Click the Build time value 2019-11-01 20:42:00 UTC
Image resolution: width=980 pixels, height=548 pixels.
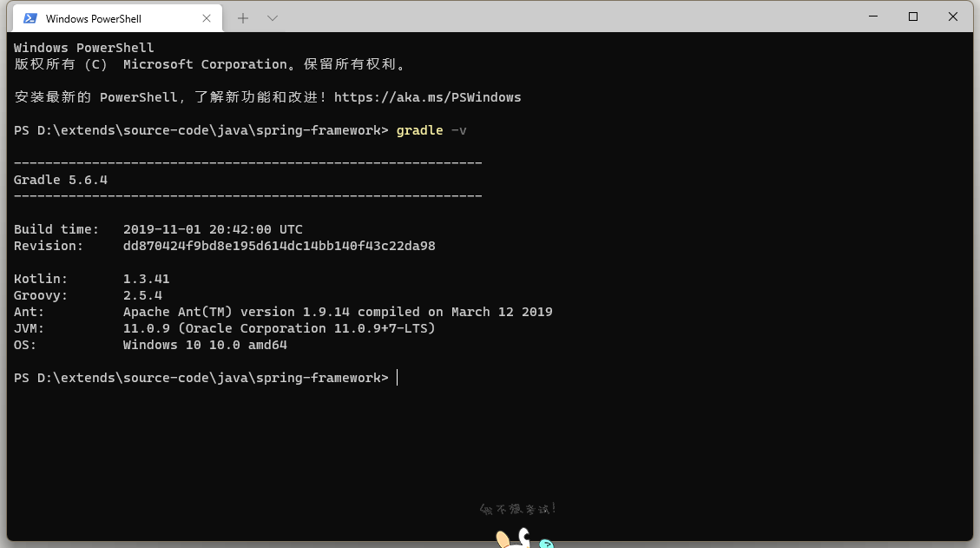(x=213, y=229)
